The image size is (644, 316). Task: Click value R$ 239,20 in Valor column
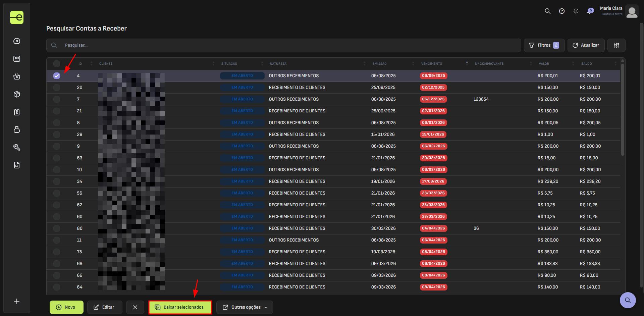coord(548,181)
